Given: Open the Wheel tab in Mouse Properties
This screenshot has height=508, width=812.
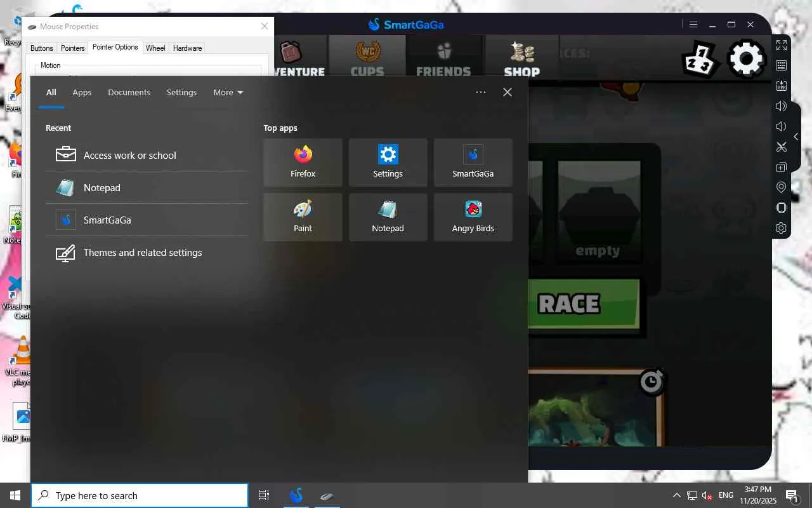Looking at the screenshot, I should pos(155,48).
